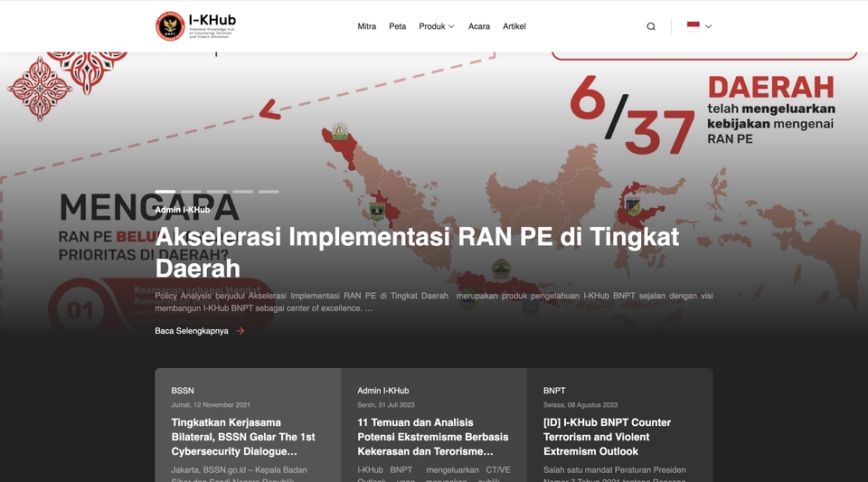
Task: Click the BNPT source label on card
Action: point(554,391)
